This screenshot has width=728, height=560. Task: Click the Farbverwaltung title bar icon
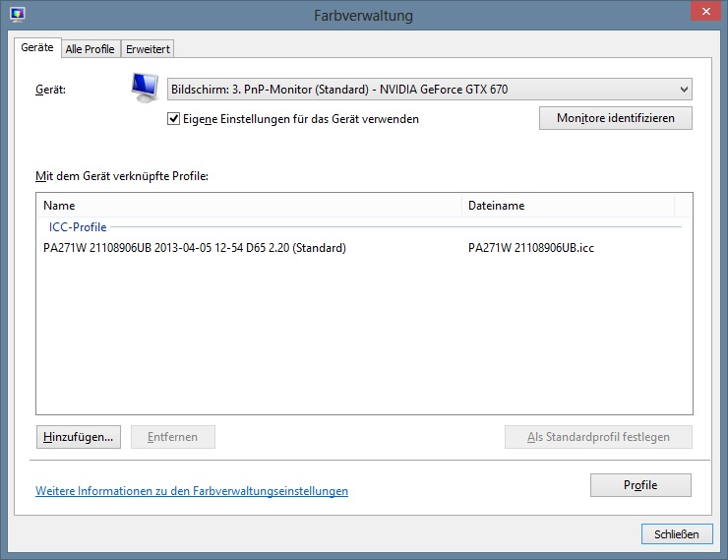click(17, 15)
